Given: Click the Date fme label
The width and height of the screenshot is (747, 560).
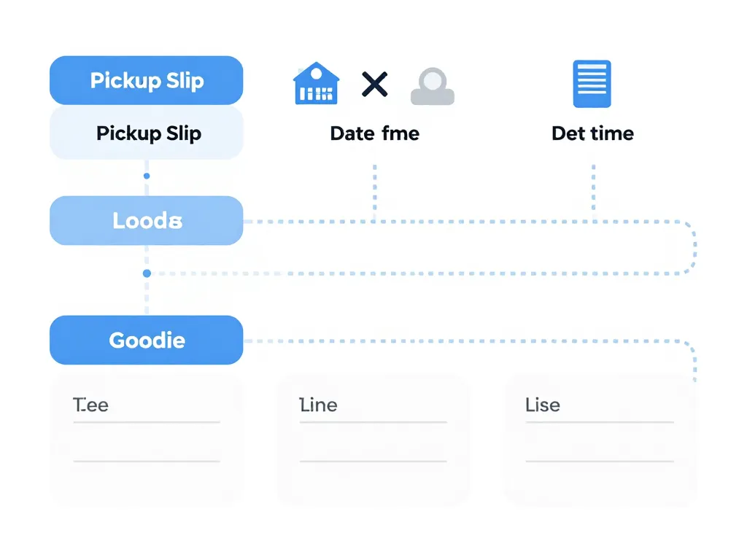Looking at the screenshot, I should pos(374,133).
